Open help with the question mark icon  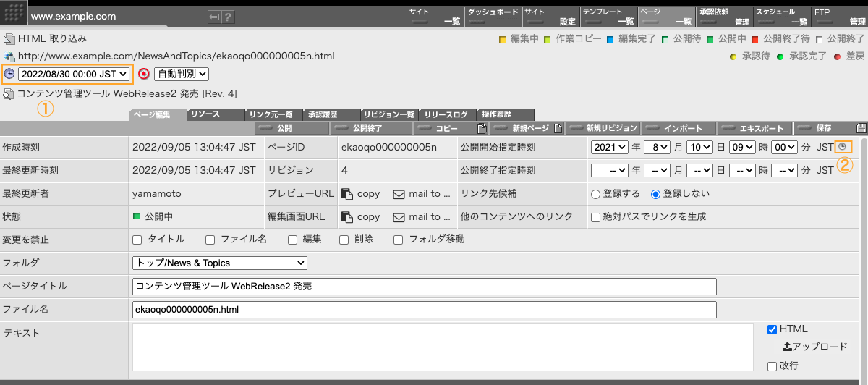click(228, 17)
